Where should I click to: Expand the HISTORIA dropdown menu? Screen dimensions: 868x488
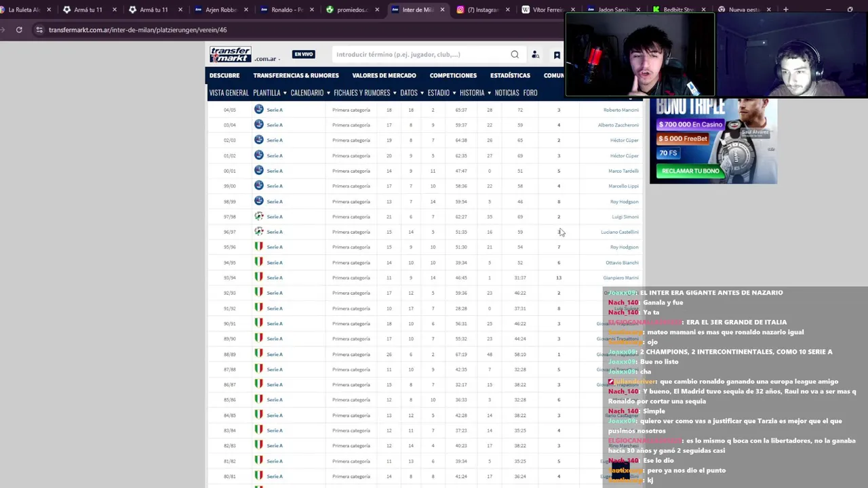point(475,93)
